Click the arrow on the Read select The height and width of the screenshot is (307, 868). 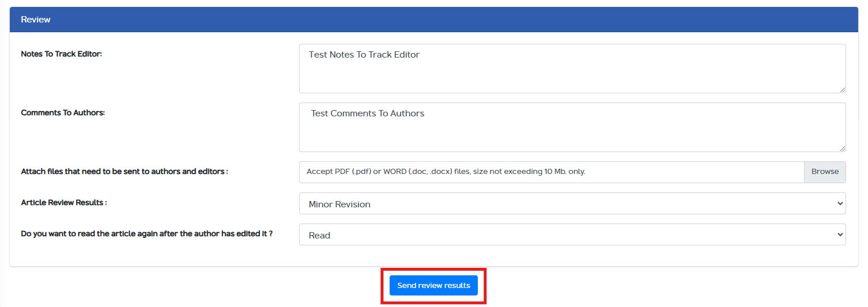point(839,235)
